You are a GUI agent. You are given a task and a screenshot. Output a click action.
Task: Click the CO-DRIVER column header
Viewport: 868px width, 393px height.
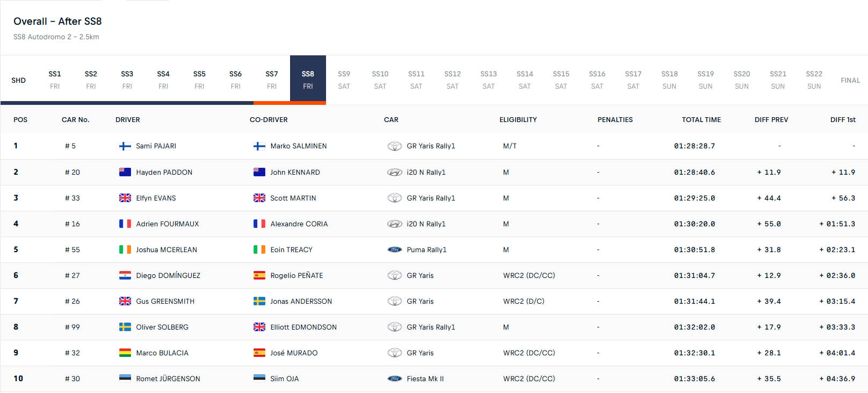click(269, 120)
